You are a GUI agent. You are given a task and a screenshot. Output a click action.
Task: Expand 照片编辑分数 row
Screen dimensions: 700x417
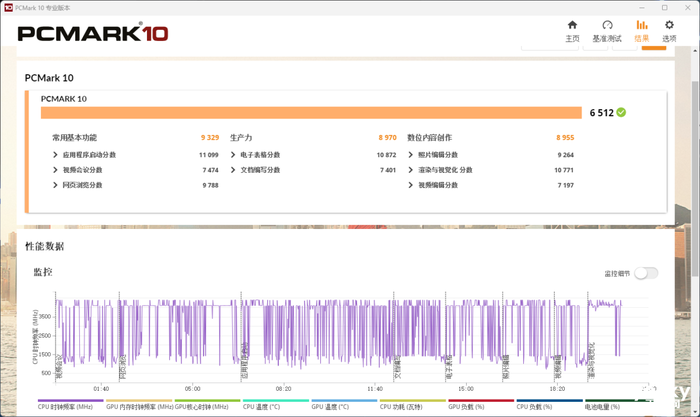coord(411,155)
